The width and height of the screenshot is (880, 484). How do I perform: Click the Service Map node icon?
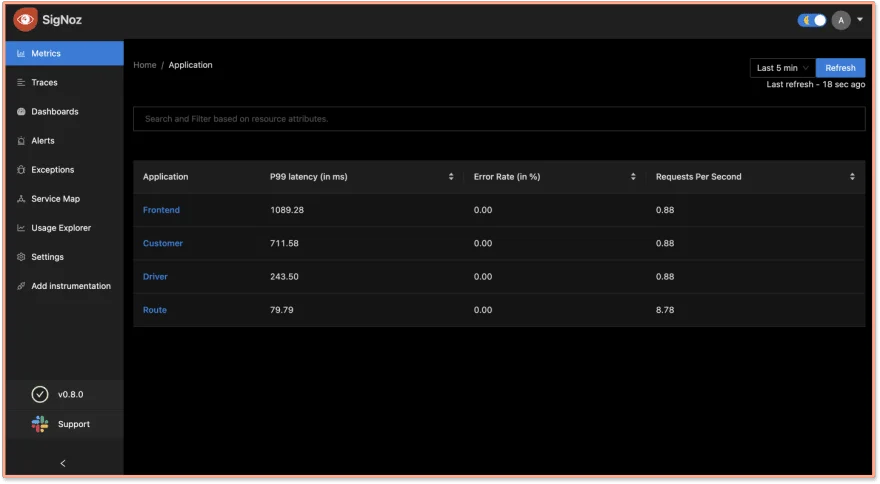tap(21, 199)
